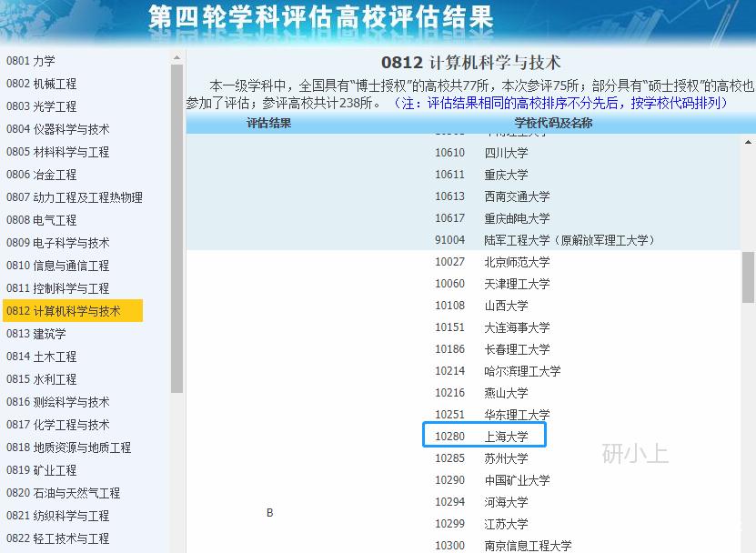
Task: Click the sidebar scrollbar thumb
Action: coord(177,228)
